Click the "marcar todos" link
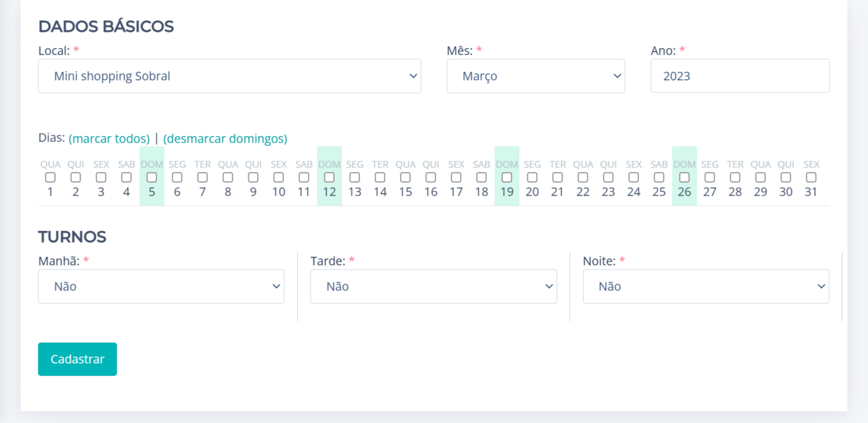Image resolution: width=868 pixels, height=423 pixels. tap(109, 139)
